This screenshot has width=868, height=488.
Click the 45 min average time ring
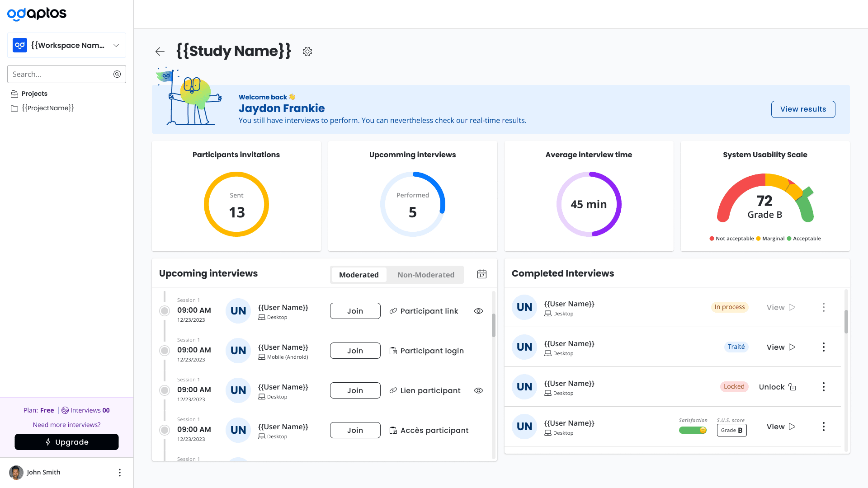(589, 204)
